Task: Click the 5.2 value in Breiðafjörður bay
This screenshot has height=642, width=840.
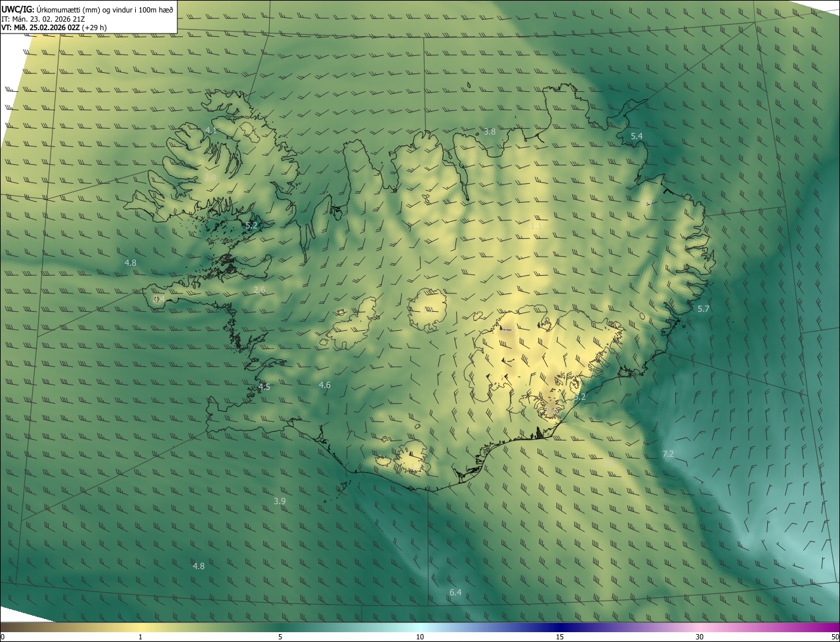Action: (x=251, y=225)
